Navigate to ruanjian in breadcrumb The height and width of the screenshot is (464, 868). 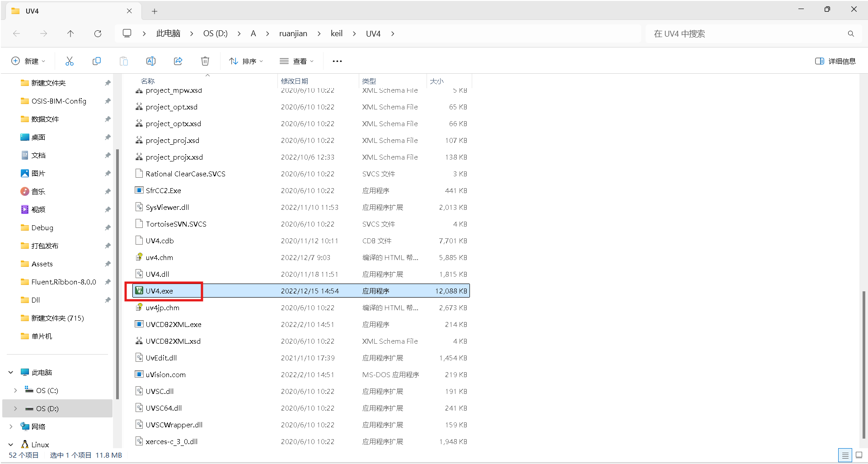tap(293, 33)
